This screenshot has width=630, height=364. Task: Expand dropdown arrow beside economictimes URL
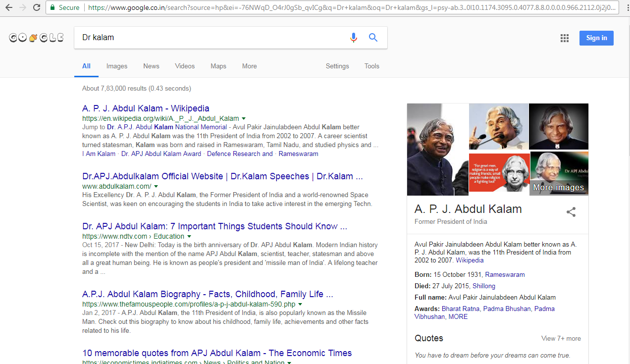click(x=289, y=363)
